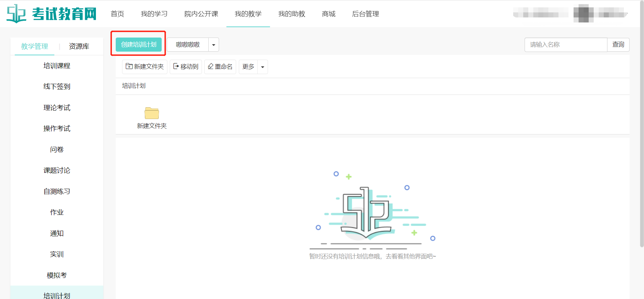
Task: Click 创建培训计划 button
Action: [139, 45]
